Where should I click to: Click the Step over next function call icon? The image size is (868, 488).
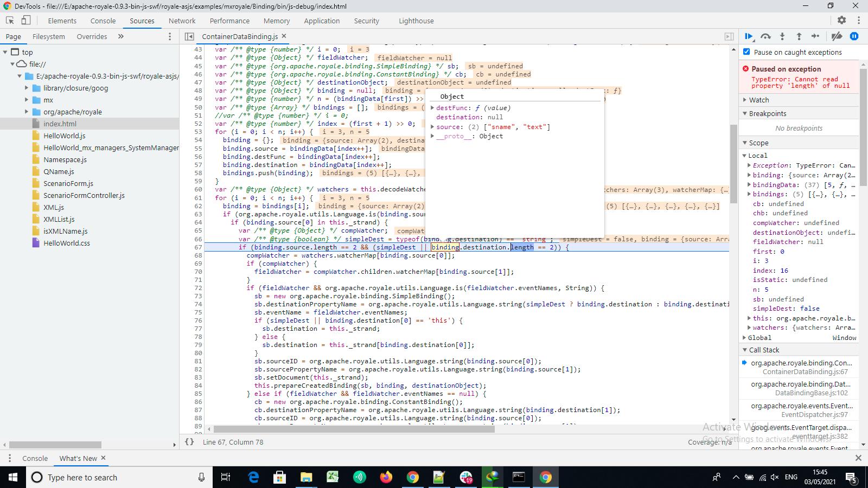(x=766, y=36)
